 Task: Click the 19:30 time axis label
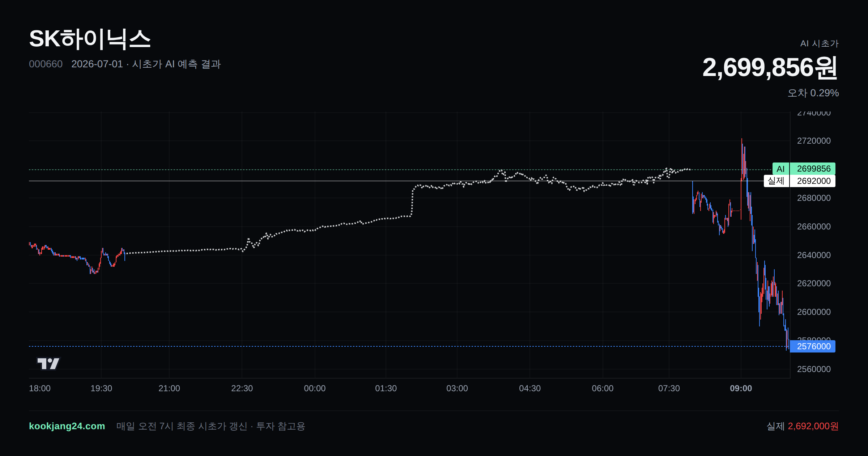click(x=101, y=388)
